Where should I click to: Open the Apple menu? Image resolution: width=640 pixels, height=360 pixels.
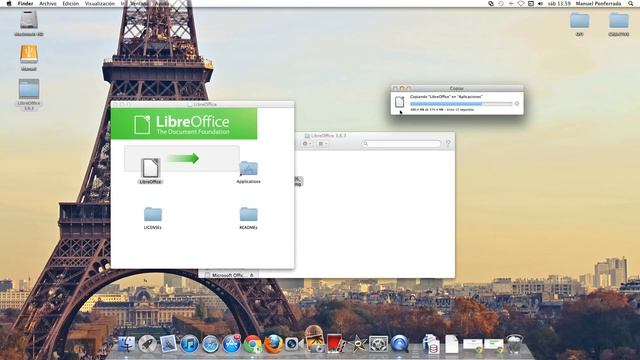(x=9, y=3)
